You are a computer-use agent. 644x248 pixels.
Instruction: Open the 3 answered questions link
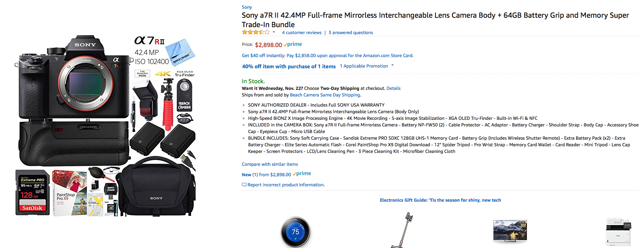click(x=351, y=32)
